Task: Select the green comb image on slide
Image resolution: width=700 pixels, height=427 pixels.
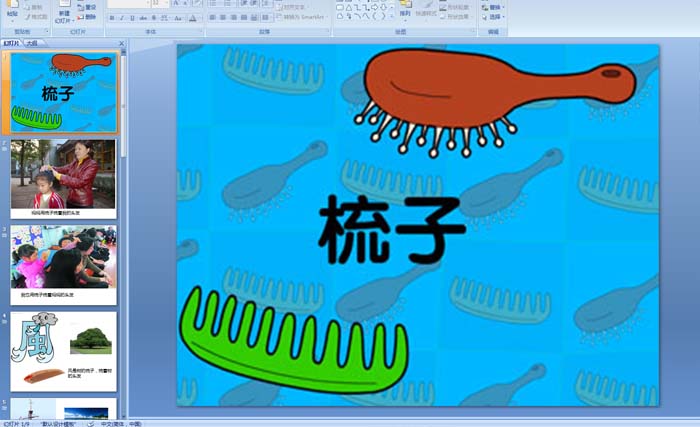Action: (293, 340)
